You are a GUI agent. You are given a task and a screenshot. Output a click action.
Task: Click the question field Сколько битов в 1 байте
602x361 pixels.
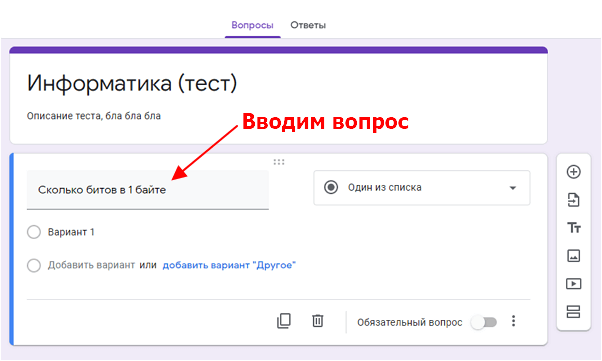click(x=148, y=190)
